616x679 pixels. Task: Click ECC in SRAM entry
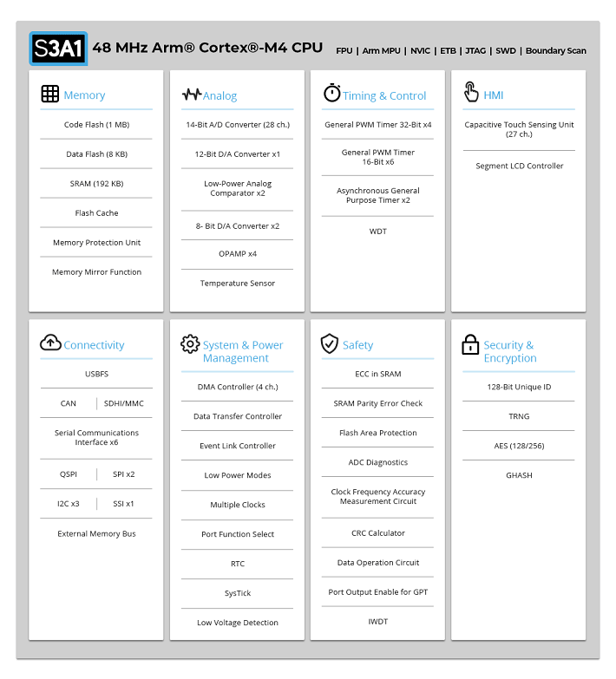377,374
